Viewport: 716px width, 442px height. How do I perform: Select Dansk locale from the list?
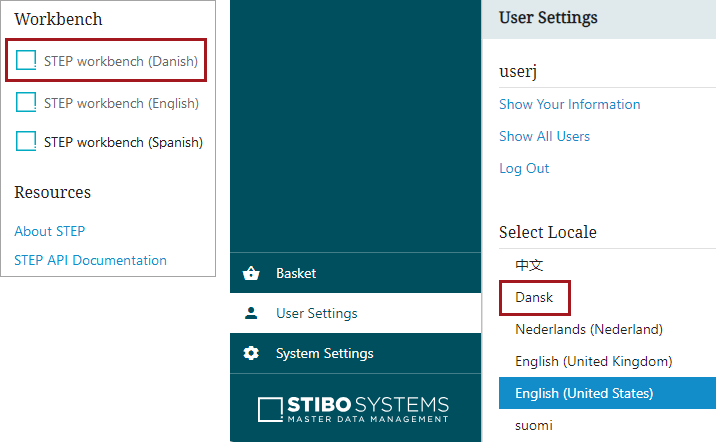534,297
